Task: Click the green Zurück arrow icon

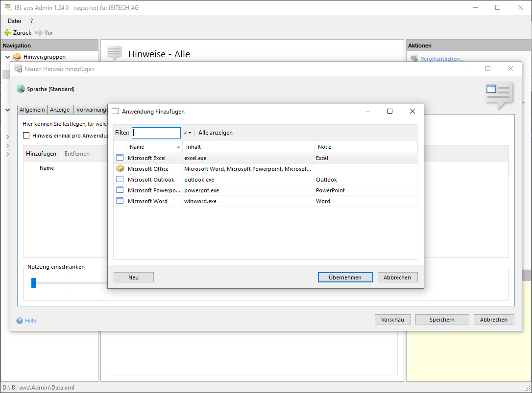Action: [8, 33]
